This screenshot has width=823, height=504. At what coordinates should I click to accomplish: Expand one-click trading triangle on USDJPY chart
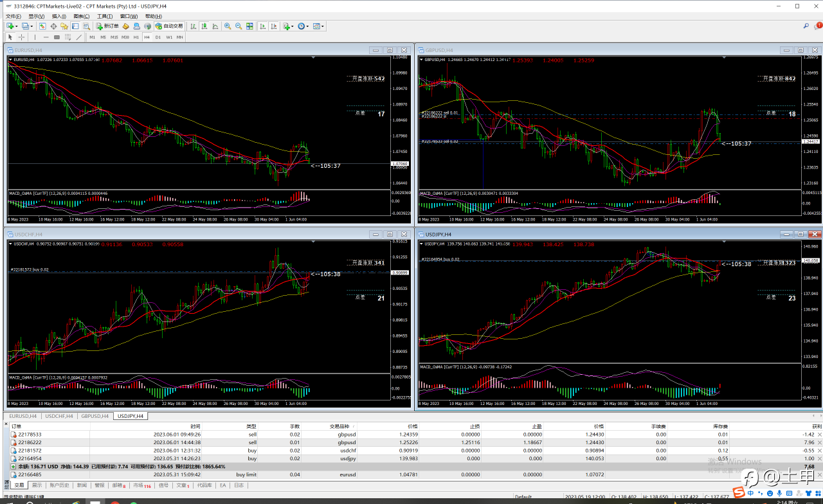(x=422, y=244)
